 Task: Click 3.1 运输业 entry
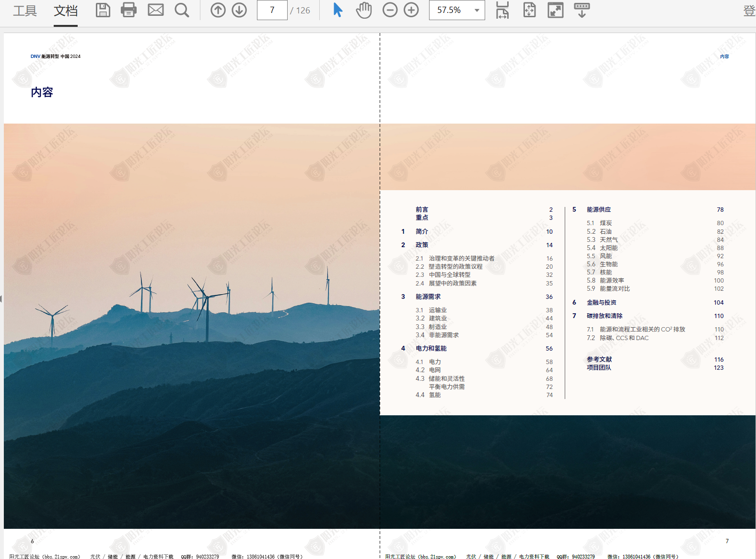(x=431, y=310)
